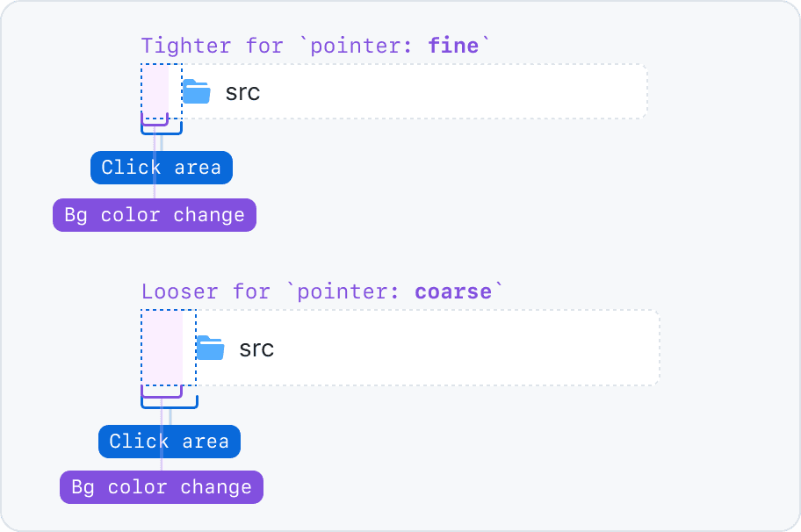Select the lower purple "Bg color change" label
801x532 pixels.
click(162, 487)
